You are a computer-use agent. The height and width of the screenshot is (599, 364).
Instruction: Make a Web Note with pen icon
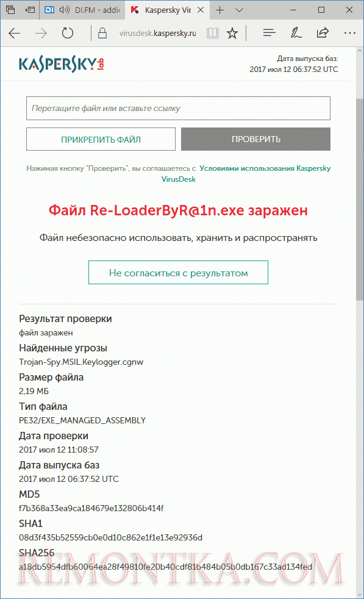coord(296,33)
